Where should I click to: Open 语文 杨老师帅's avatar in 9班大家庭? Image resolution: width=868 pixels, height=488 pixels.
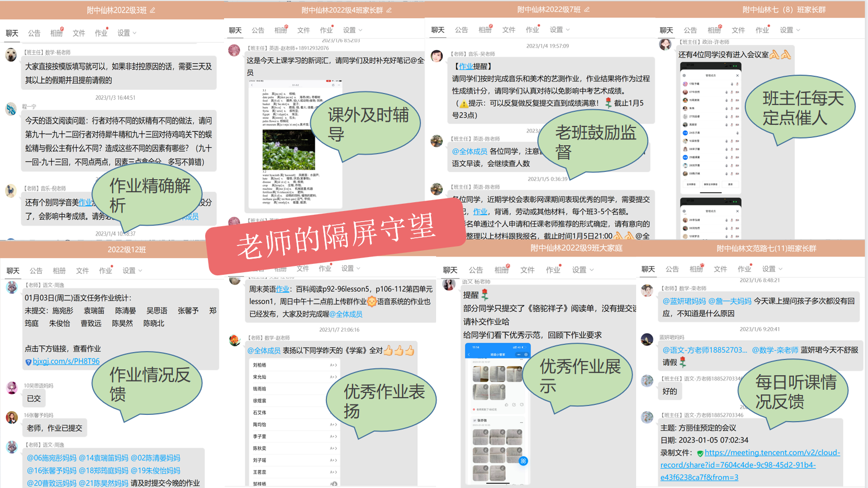(x=449, y=284)
